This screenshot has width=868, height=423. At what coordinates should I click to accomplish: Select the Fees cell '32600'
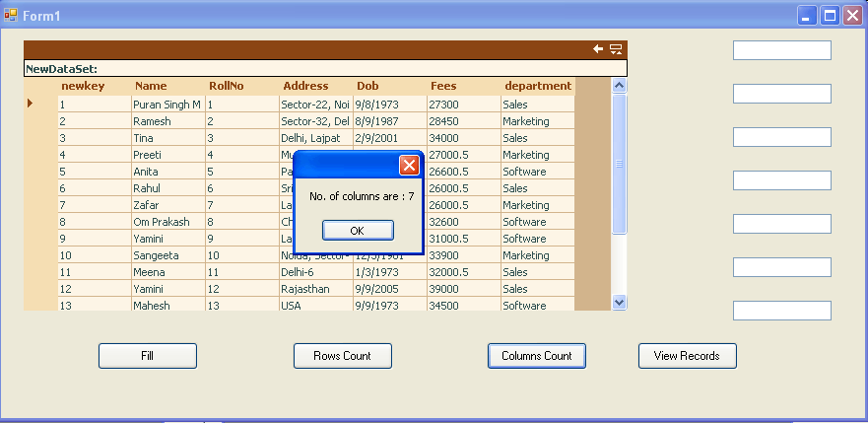pos(464,222)
